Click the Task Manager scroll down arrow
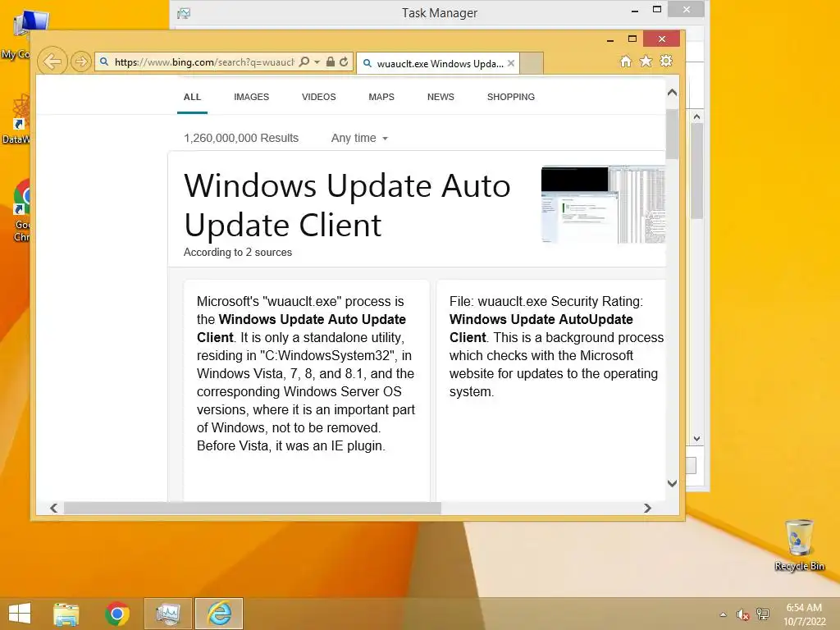The height and width of the screenshot is (630, 840). click(x=696, y=439)
